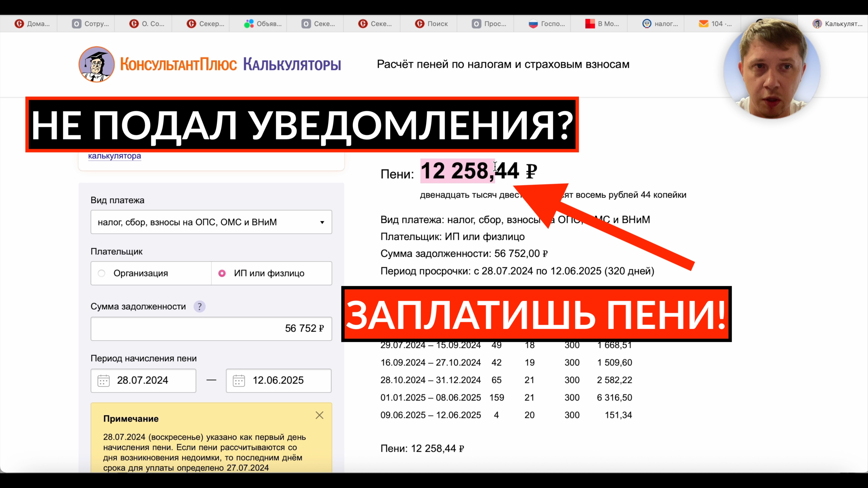Click the help question mark for Сумма задолженности

(x=199, y=306)
